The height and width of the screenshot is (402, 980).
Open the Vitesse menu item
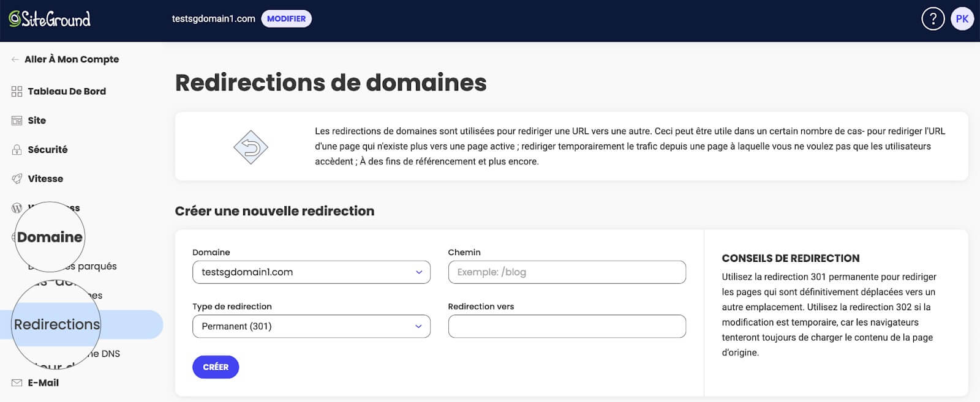[x=45, y=179]
